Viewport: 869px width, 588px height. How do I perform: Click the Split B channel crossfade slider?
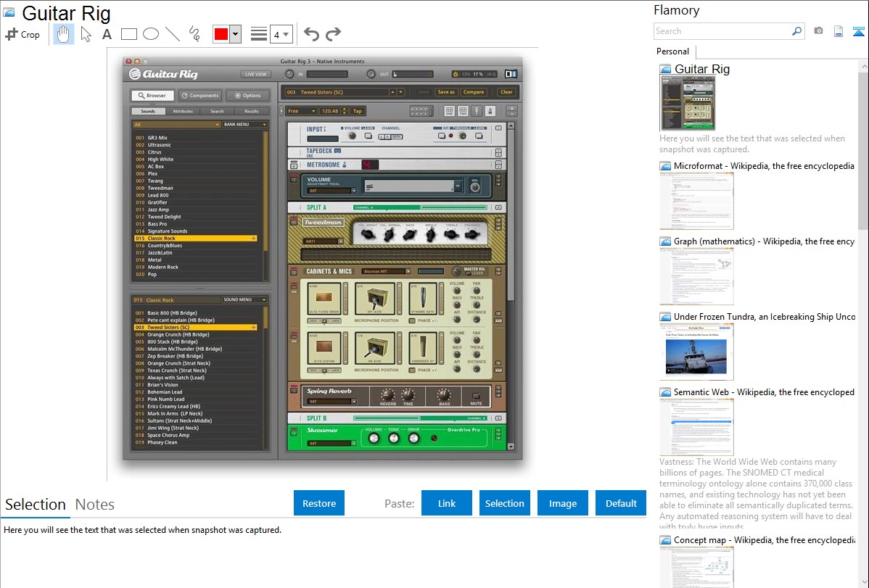pos(421,418)
